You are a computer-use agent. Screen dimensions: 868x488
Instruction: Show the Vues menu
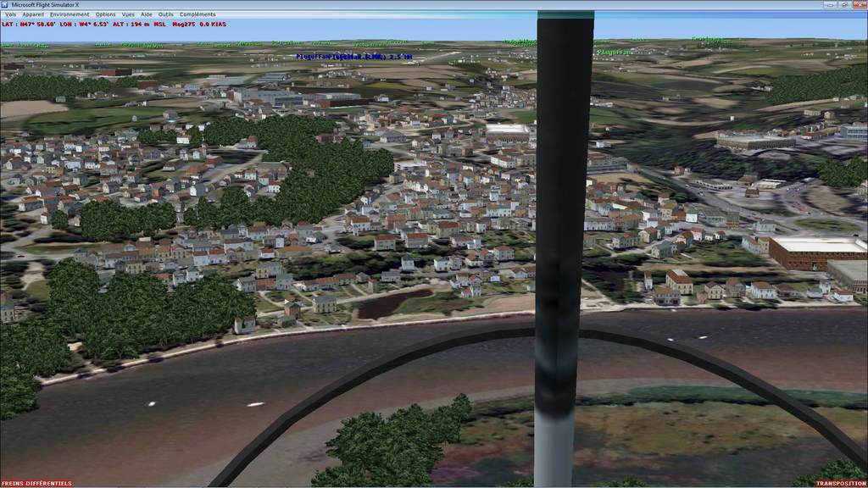pyautogui.click(x=128, y=14)
